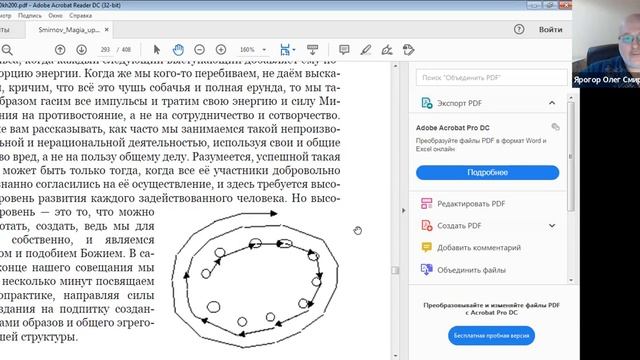Collapse the Экспорт PDF section chevron
This screenshot has height=360, width=640.
pyautogui.click(x=552, y=103)
